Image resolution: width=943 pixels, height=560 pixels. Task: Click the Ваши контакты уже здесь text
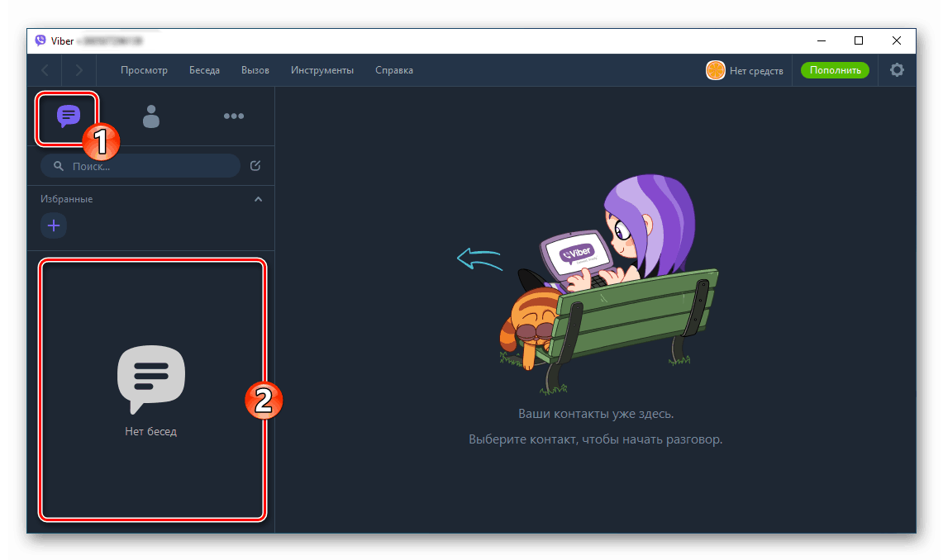tap(596, 414)
